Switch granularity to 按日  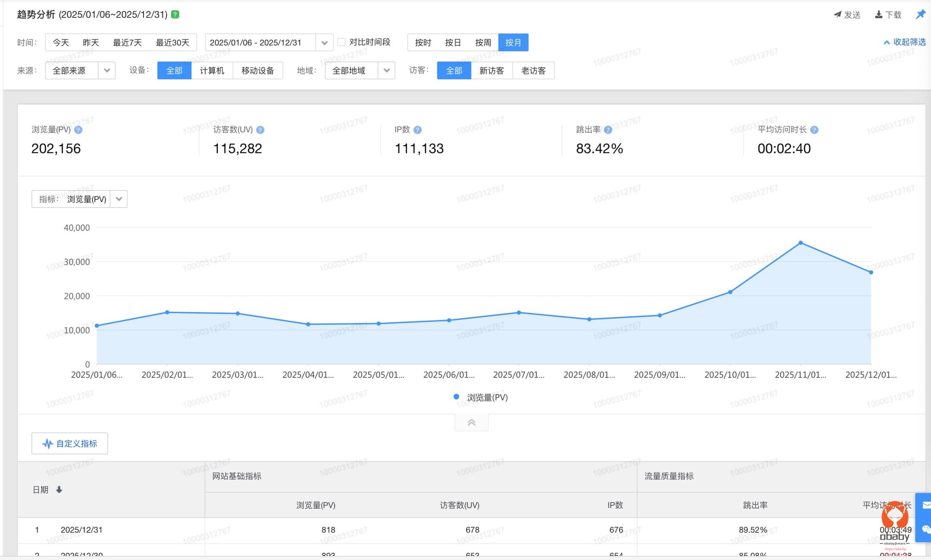coord(453,42)
